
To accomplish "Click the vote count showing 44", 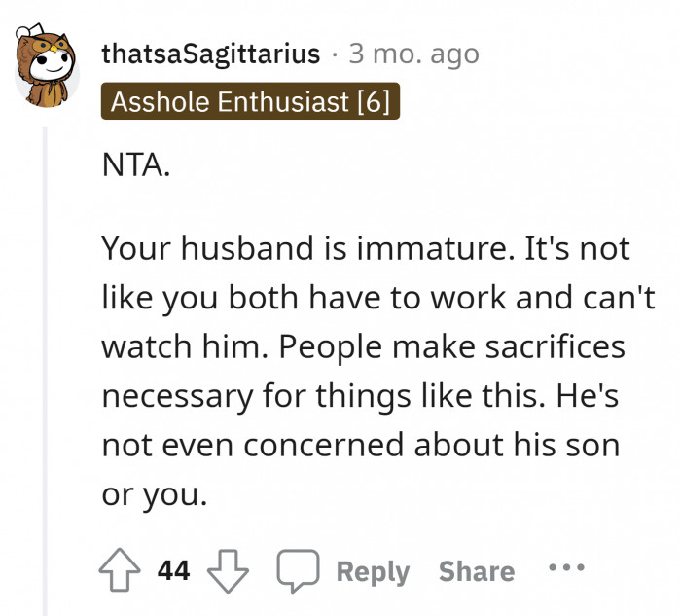I will click(173, 571).
